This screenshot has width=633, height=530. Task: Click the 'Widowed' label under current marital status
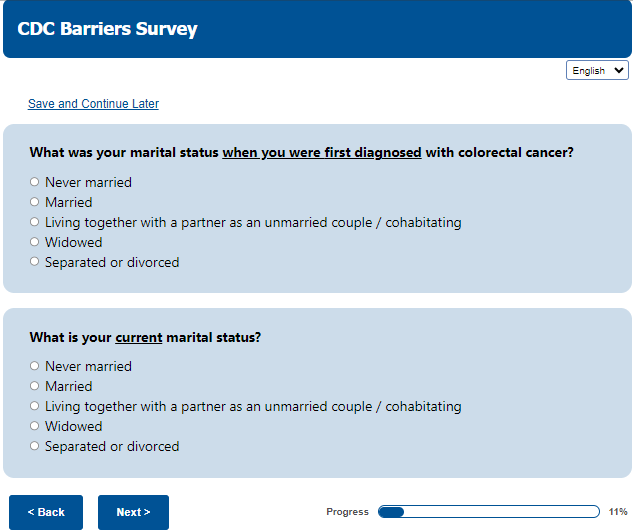[74, 426]
